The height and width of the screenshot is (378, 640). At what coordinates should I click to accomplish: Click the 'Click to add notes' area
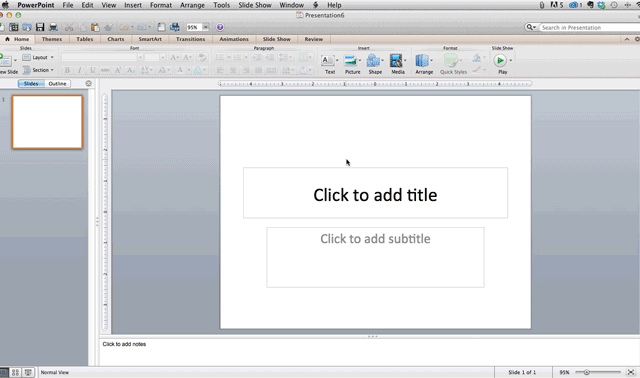(369, 353)
